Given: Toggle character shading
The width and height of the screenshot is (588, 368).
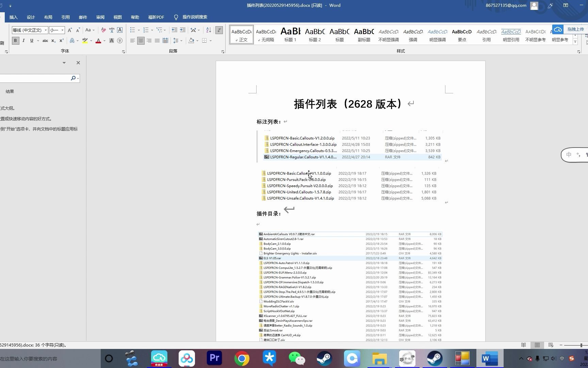Looking at the screenshot, I should pyautogui.click(x=111, y=41).
